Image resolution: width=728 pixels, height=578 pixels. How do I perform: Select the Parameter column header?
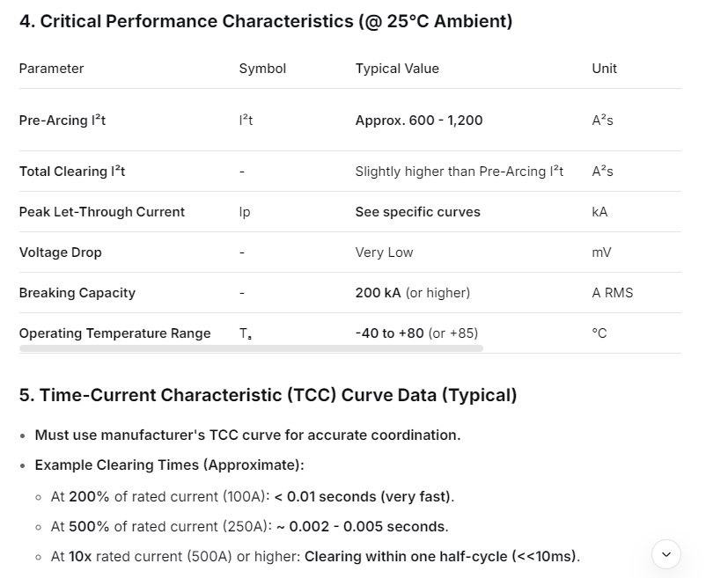(52, 69)
